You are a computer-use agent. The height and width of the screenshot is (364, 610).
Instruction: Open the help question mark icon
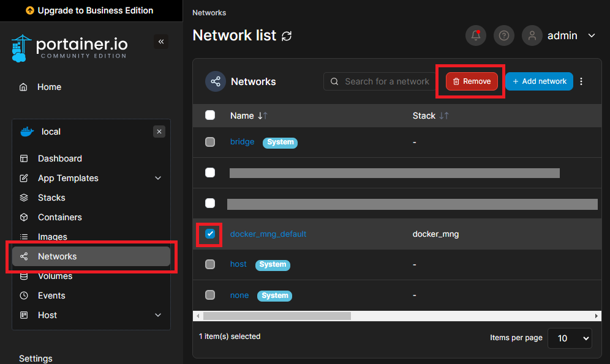pyautogui.click(x=504, y=35)
